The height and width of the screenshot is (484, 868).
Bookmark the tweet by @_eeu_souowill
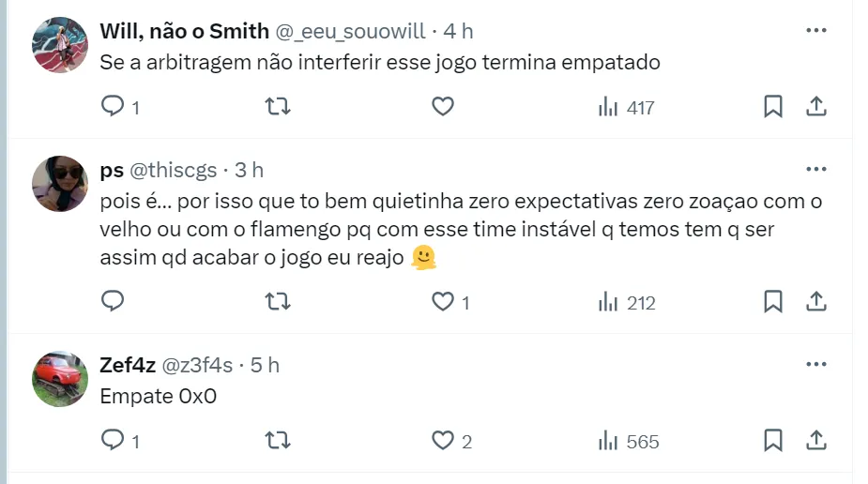772,107
